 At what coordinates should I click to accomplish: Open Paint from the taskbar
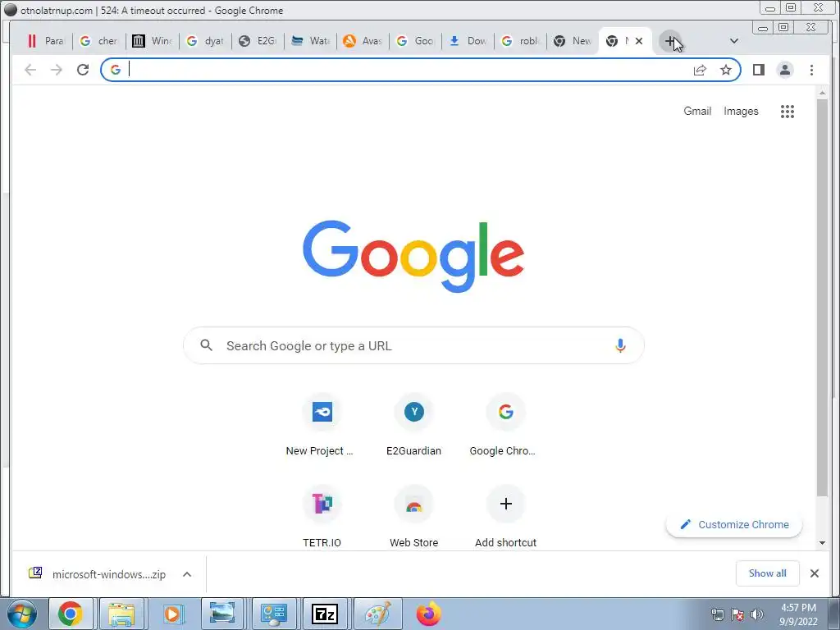[x=377, y=614]
